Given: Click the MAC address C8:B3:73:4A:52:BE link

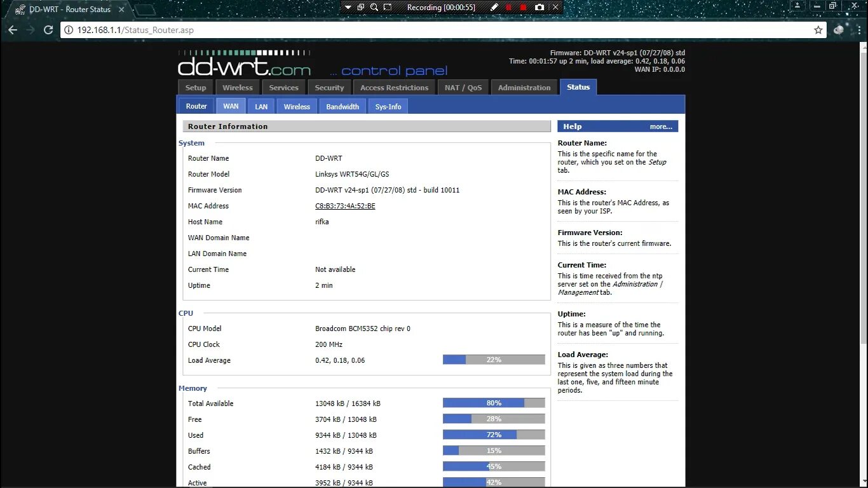Looking at the screenshot, I should tap(345, 206).
